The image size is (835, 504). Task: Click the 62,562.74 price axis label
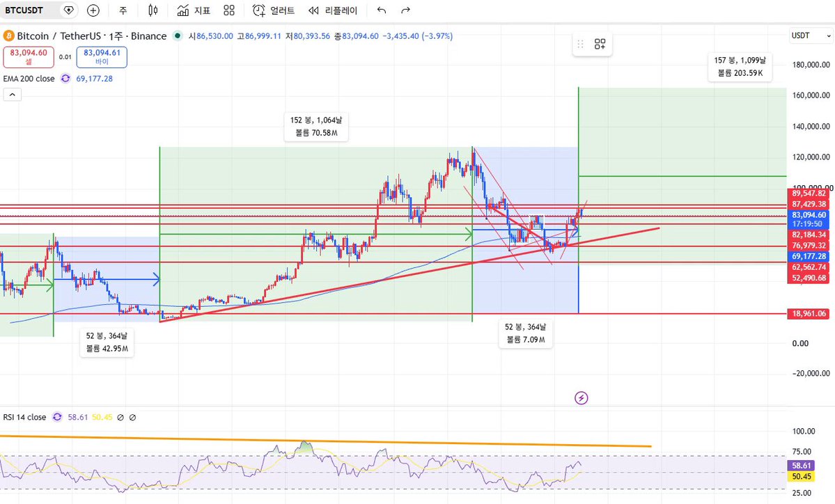tap(809, 267)
